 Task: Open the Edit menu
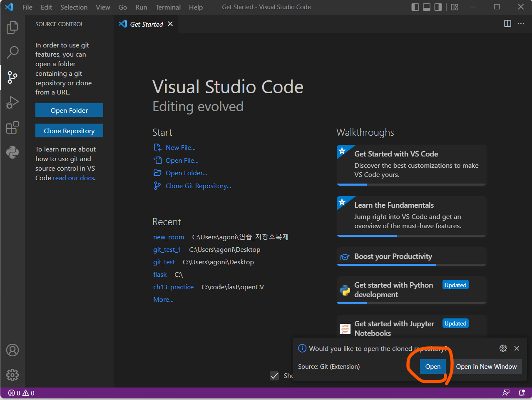pos(47,7)
